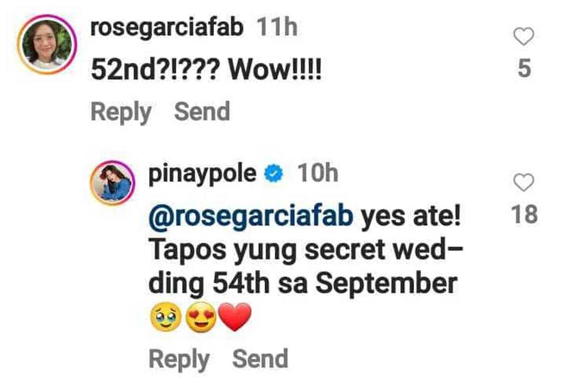Viewport: 562px width, 392px height.
Task: Click the 11h timestamp
Action: [x=277, y=27]
